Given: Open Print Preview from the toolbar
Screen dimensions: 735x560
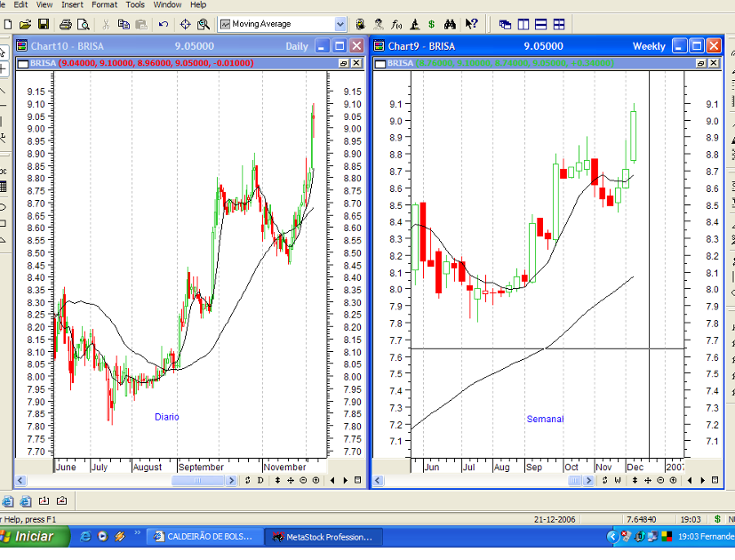Looking at the screenshot, I should 83,24.
